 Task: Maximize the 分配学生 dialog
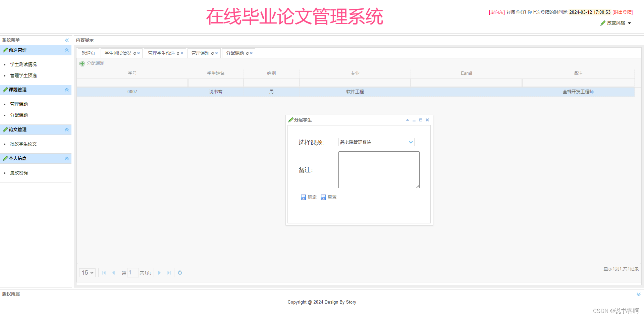(x=421, y=120)
